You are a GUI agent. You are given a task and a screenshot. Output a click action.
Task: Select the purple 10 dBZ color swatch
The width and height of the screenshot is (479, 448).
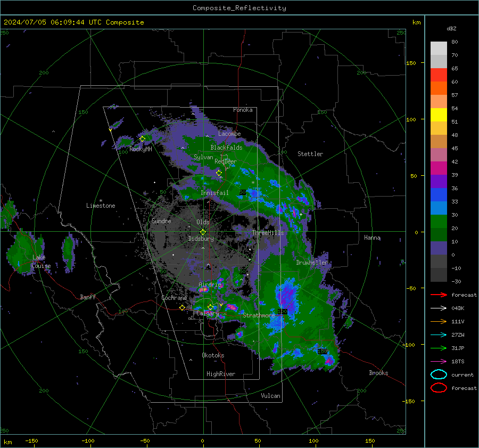pos(439,248)
